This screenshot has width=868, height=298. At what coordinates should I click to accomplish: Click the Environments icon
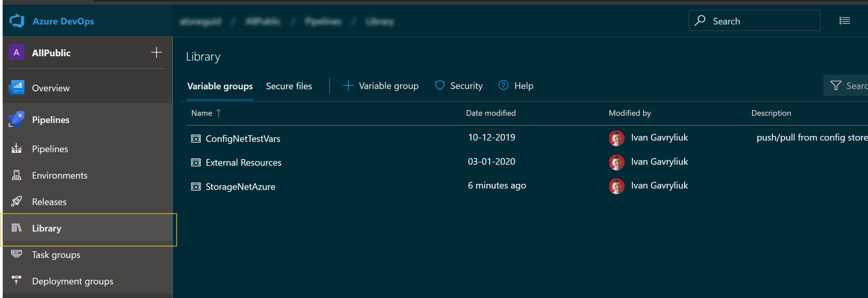point(17,175)
